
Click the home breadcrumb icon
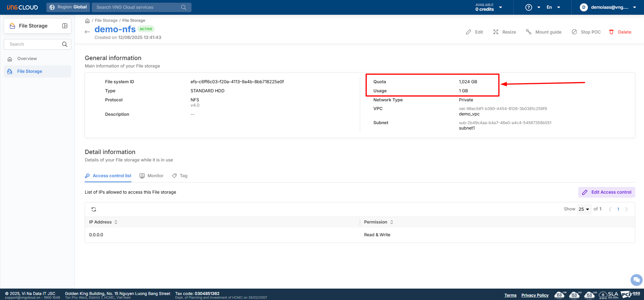(x=87, y=21)
